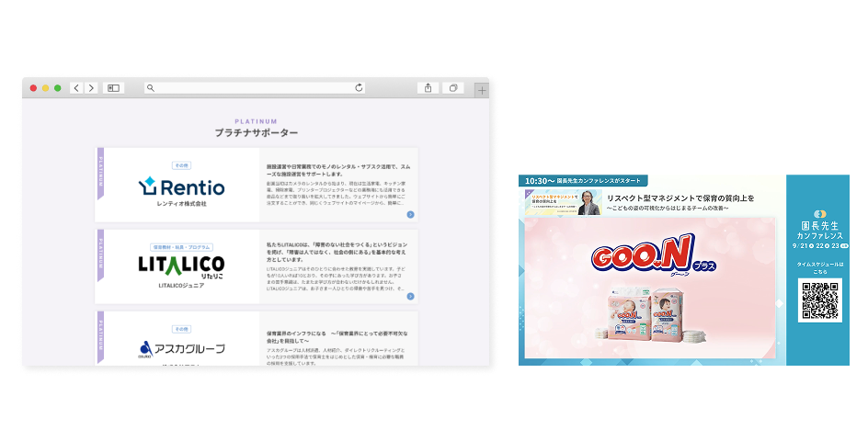Toggle the Safari sidebar button
The height and width of the screenshot is (441, 868).
point(113,88)
